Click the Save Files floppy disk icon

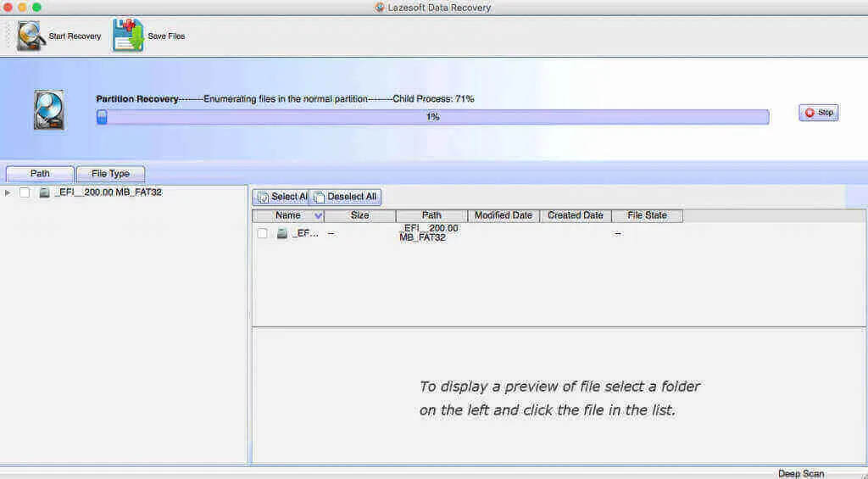pos(129,36)
